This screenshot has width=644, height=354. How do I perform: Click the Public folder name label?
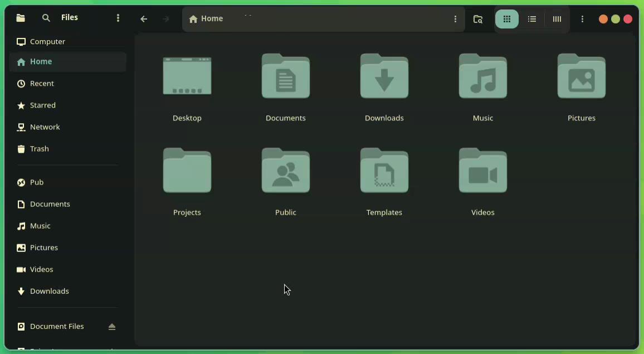coord(285,212)
